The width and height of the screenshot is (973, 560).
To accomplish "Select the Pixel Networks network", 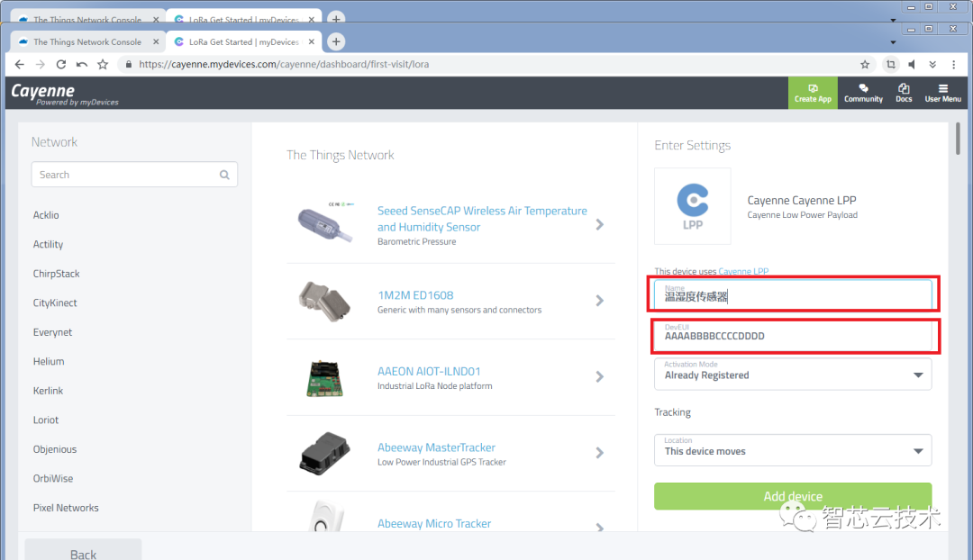I will (66, 508).
